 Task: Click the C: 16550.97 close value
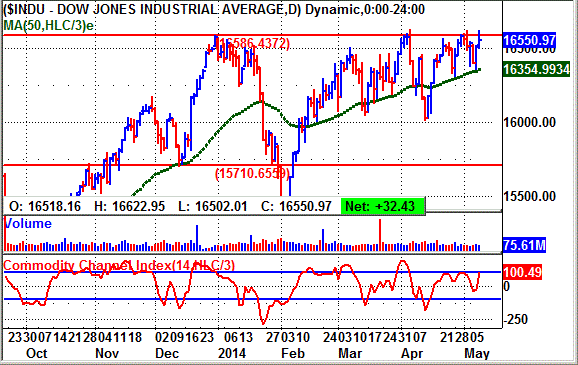pyautogui.click(x=296, y=206)
